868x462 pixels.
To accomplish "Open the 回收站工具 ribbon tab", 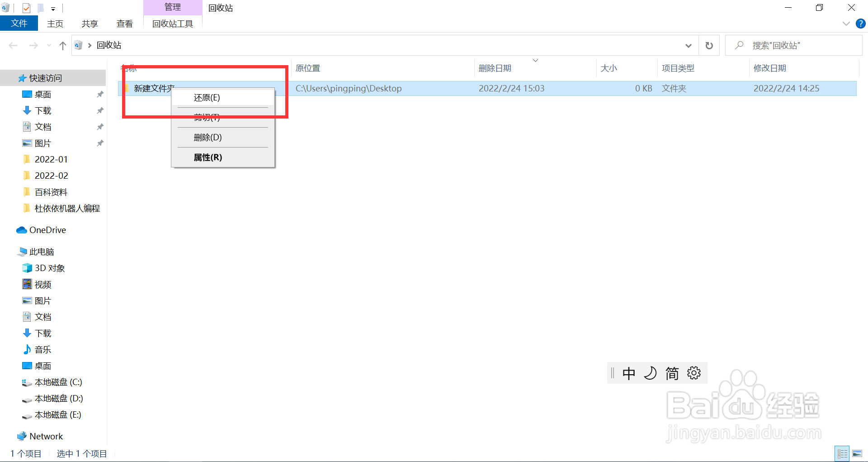I will [173, 24].
